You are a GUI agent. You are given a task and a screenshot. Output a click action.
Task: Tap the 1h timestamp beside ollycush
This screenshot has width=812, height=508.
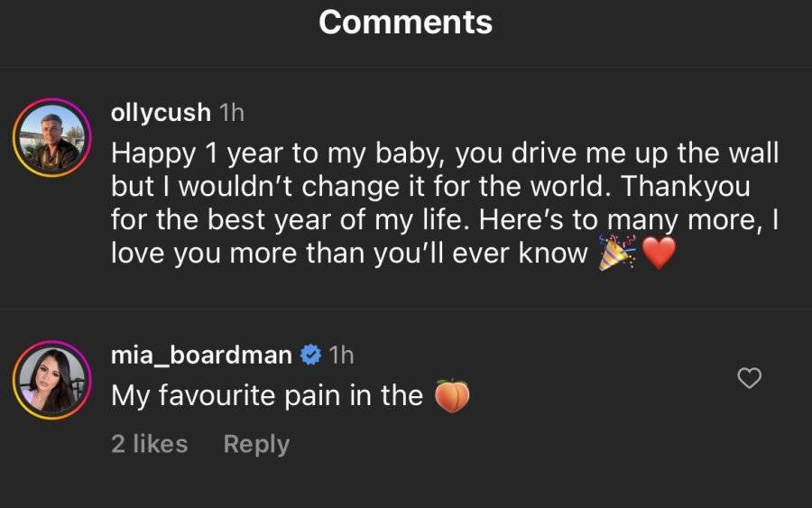click(232, 113)
